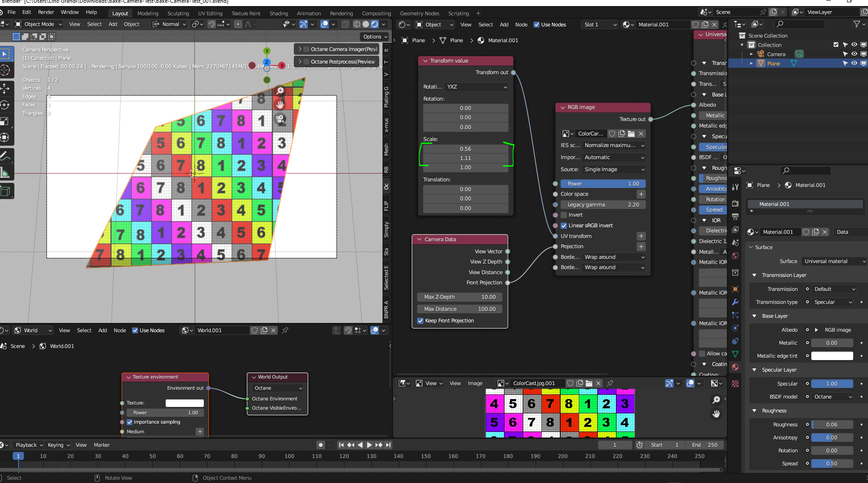This screenshot has width=868, height=483.
Task: Click timeline End frame field
Action: coord(704,445)
